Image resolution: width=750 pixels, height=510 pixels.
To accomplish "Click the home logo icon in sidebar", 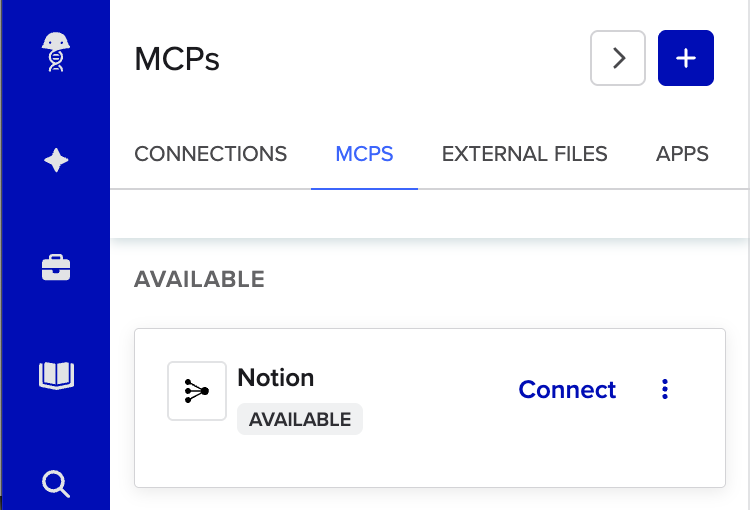I will pos(56,52).
